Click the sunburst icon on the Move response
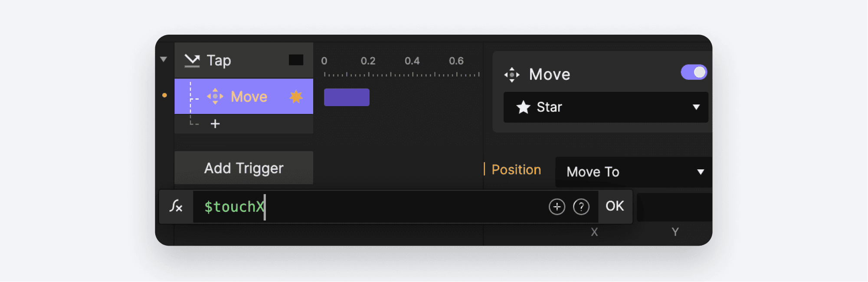This screenshot has width=868, height=282. [x=296, y=96]
